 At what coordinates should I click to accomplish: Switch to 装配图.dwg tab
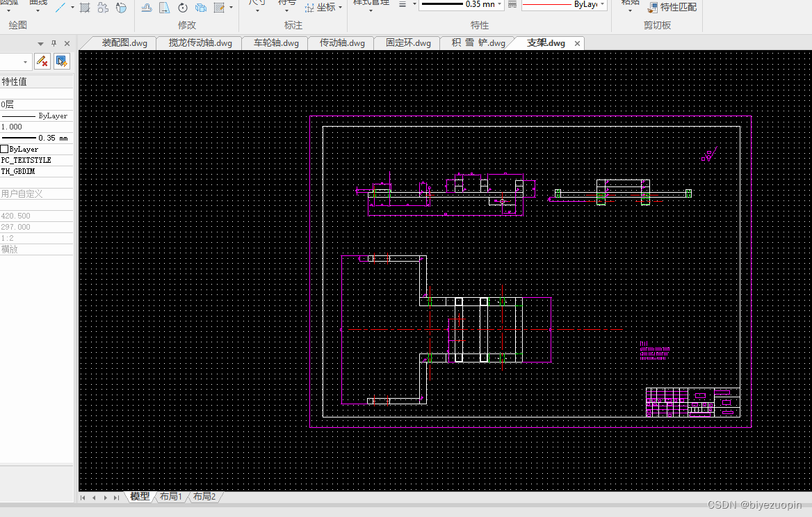pos(124,43)
